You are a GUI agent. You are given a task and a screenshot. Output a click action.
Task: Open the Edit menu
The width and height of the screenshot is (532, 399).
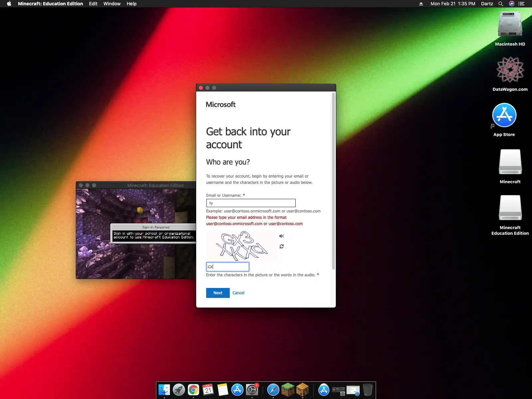click(93, 4)
